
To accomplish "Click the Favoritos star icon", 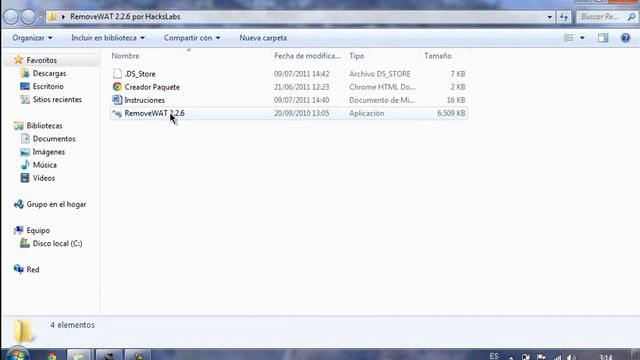I will [x=18, y=60].
